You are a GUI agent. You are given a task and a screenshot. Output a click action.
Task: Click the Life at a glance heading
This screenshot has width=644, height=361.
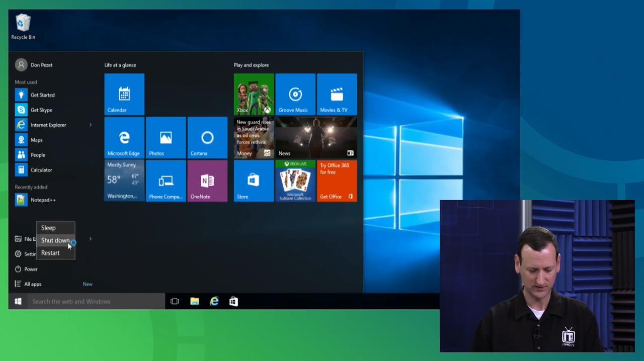pos(120,65)
